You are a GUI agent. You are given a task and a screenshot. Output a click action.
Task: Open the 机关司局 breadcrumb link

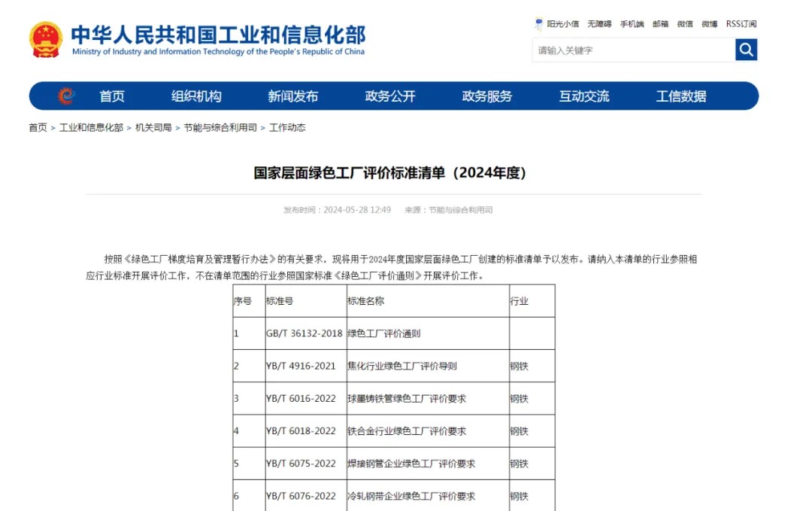click(153, 127)
